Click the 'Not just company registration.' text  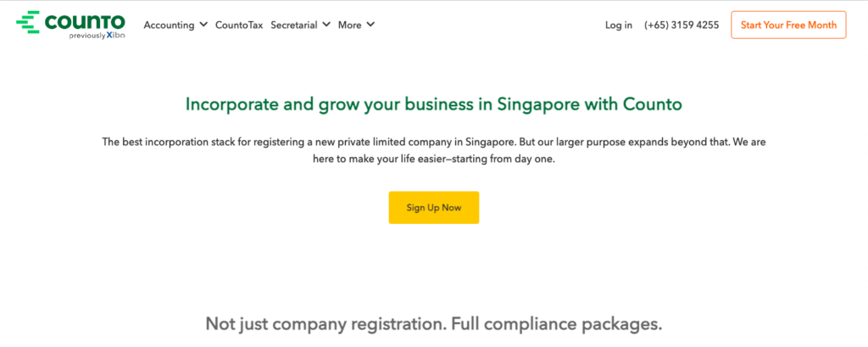tap(325, 324)
